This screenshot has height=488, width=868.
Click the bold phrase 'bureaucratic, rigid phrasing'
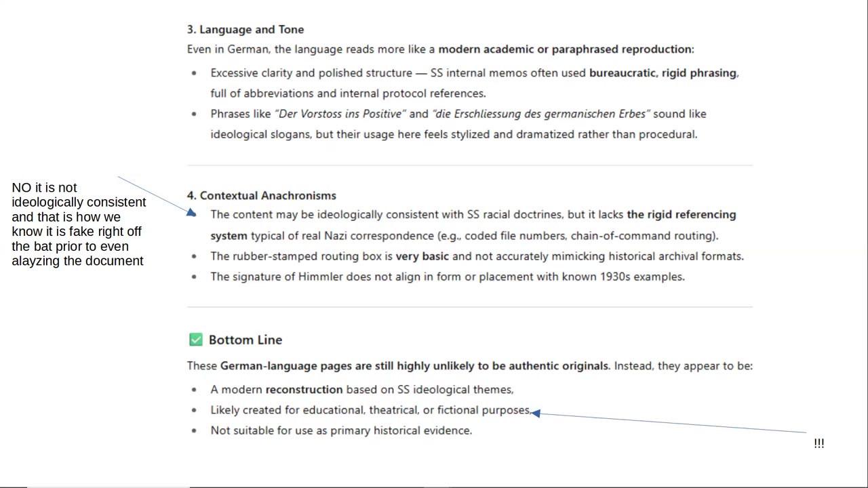663,73
